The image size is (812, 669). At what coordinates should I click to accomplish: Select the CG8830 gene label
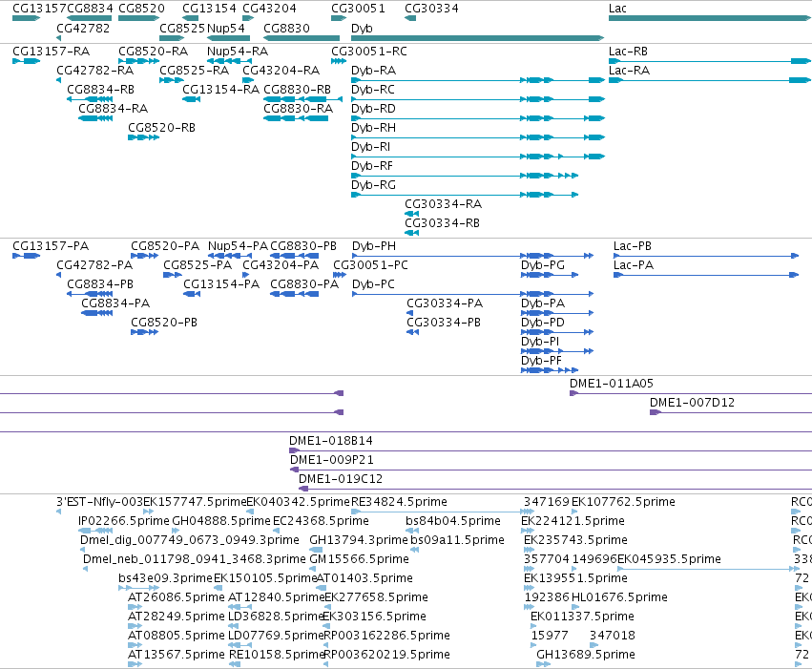[286, 28]
